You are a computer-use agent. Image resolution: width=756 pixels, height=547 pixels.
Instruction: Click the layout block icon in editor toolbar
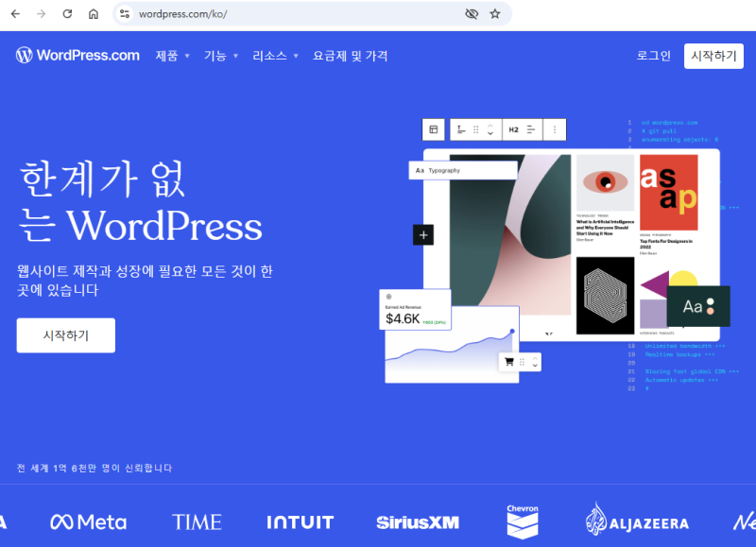coord(434,129)
